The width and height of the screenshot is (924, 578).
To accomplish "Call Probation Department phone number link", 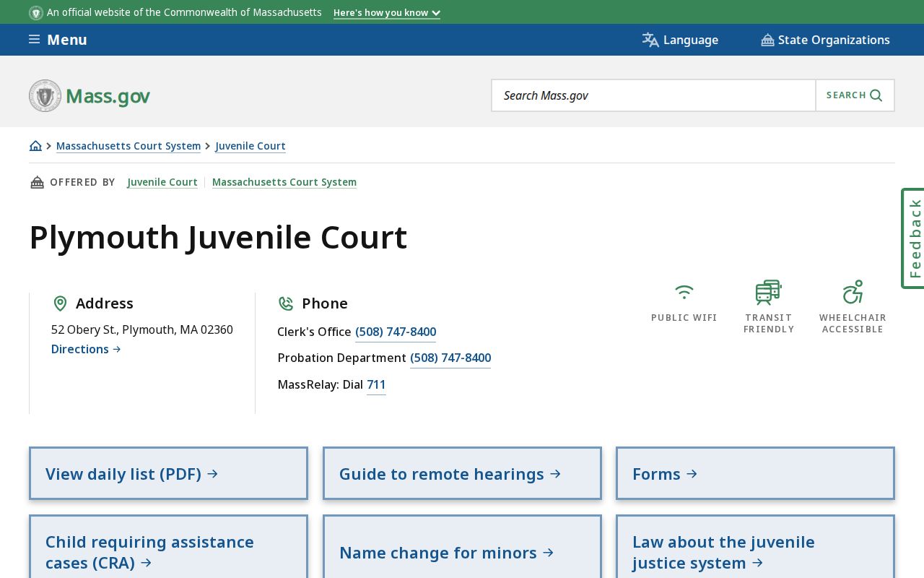I will 450,358.
